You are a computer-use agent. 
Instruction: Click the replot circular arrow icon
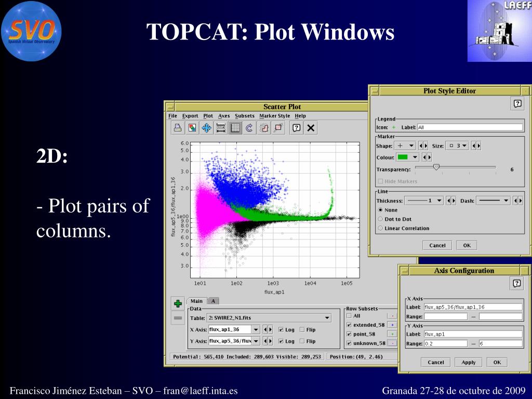coord(249,128)
